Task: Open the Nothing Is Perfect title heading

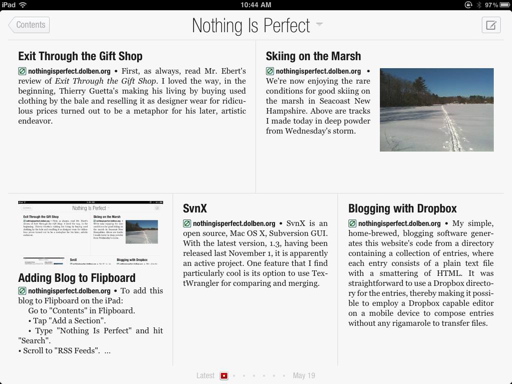Action: (251, 26)
